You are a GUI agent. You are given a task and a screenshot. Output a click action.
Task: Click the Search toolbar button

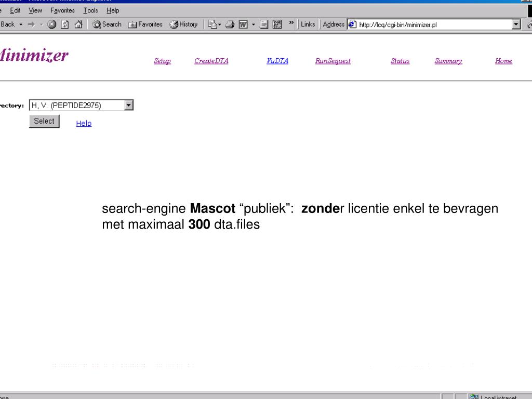[107, 24]
